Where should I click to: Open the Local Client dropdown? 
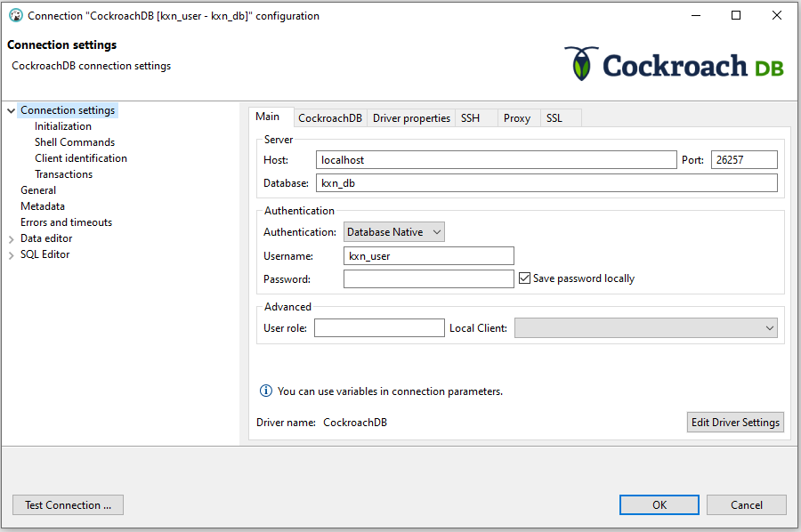(x=646, y=327)
